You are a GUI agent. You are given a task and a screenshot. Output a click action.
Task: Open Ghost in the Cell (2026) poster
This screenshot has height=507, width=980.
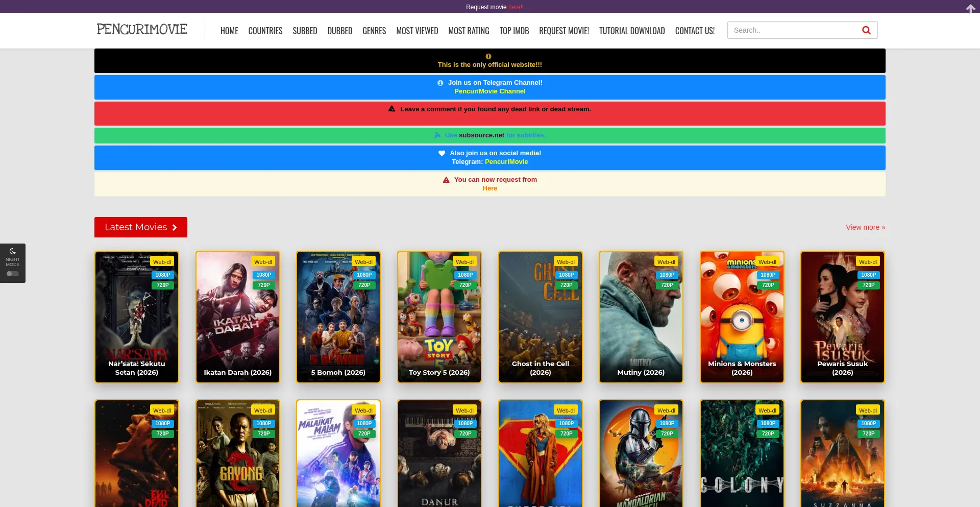click(x=541, y=317)
